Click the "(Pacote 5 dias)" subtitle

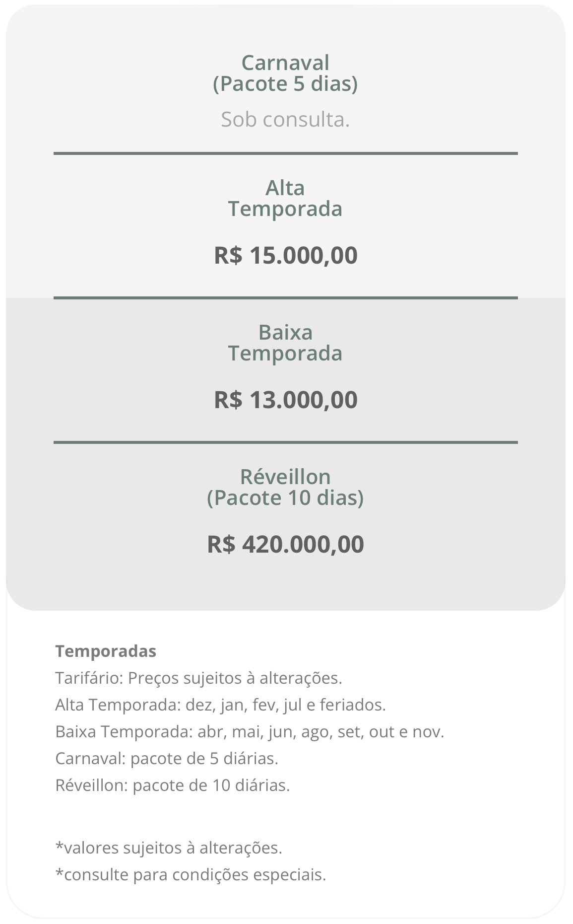coord(285,83)
